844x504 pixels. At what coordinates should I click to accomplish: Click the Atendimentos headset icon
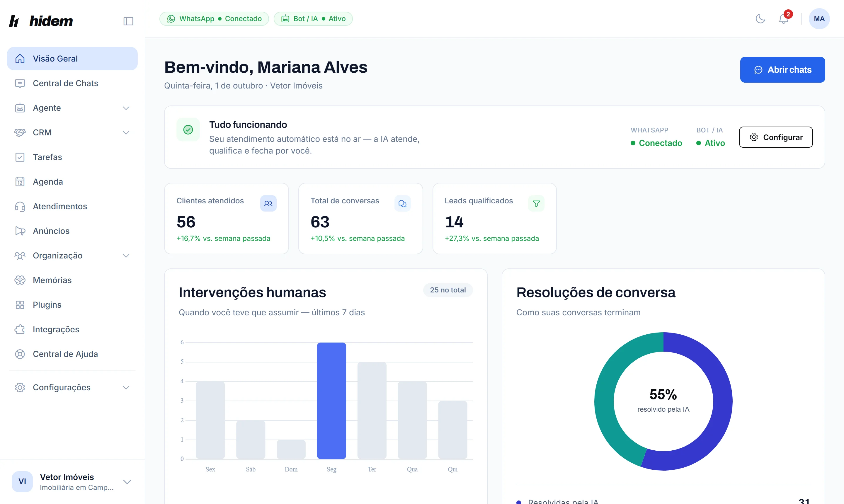[x=20, y=206]
